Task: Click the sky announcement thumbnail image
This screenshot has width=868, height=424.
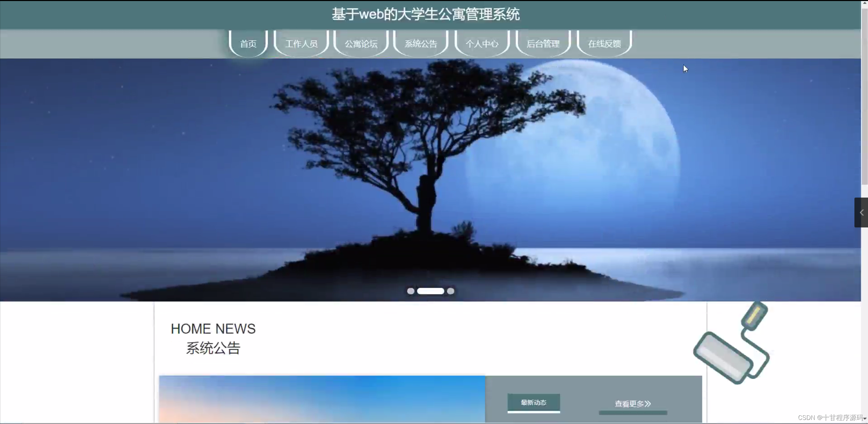Action: [x=322, y=399]
